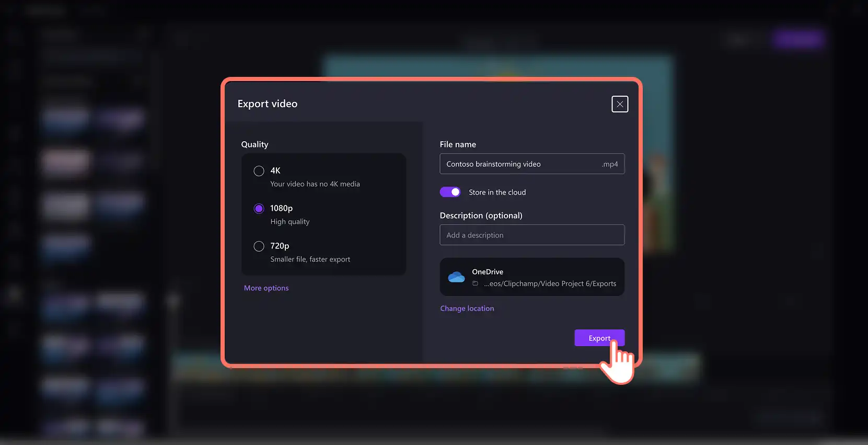This screenshot has height=445, width=868.
Task: Click the OneDrive location card title
Action: (x=488, y=272)
